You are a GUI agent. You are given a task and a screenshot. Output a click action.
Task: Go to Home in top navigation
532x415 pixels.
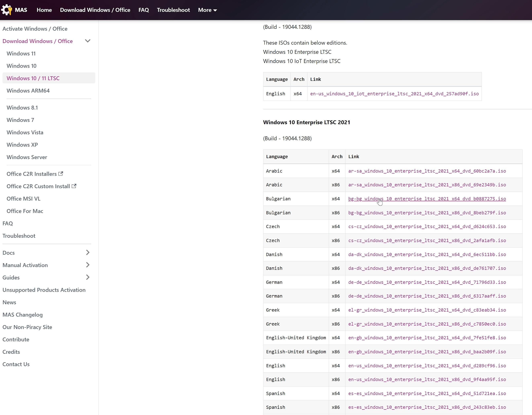tap(44, 10)
